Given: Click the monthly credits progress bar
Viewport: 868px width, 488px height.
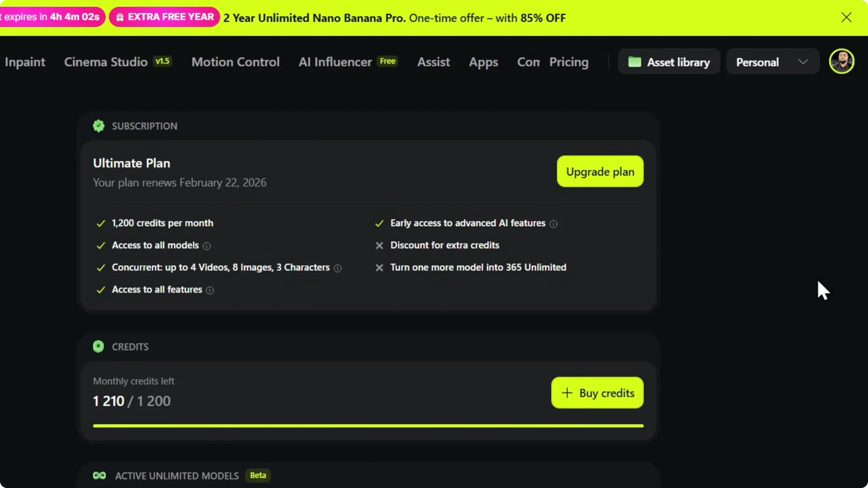Looking at the screenshot, I should [368, 425].
